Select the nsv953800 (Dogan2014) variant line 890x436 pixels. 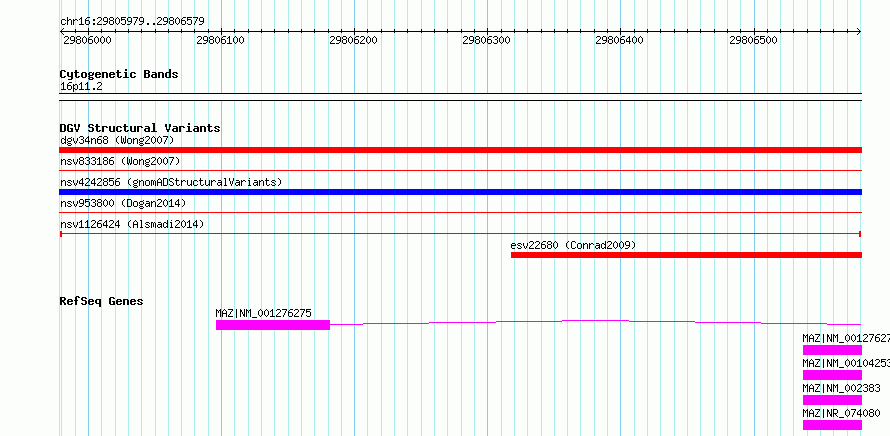460,212
